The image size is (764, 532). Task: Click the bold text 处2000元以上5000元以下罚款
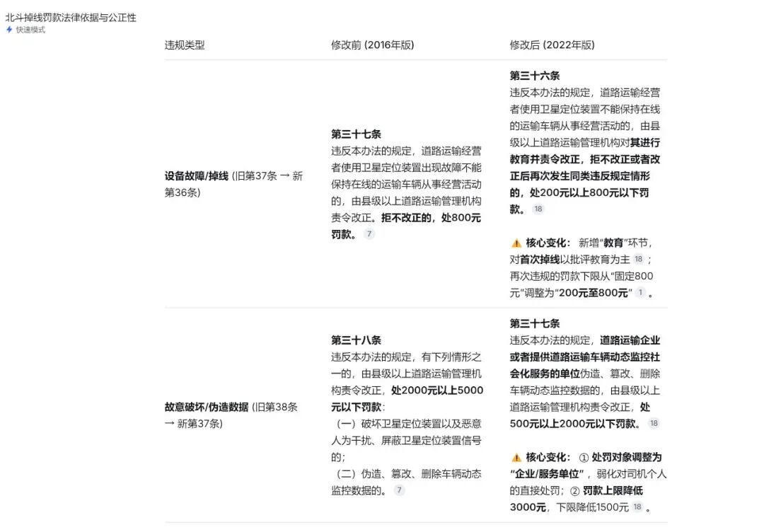pyautogui.click(x=407, y=398)
